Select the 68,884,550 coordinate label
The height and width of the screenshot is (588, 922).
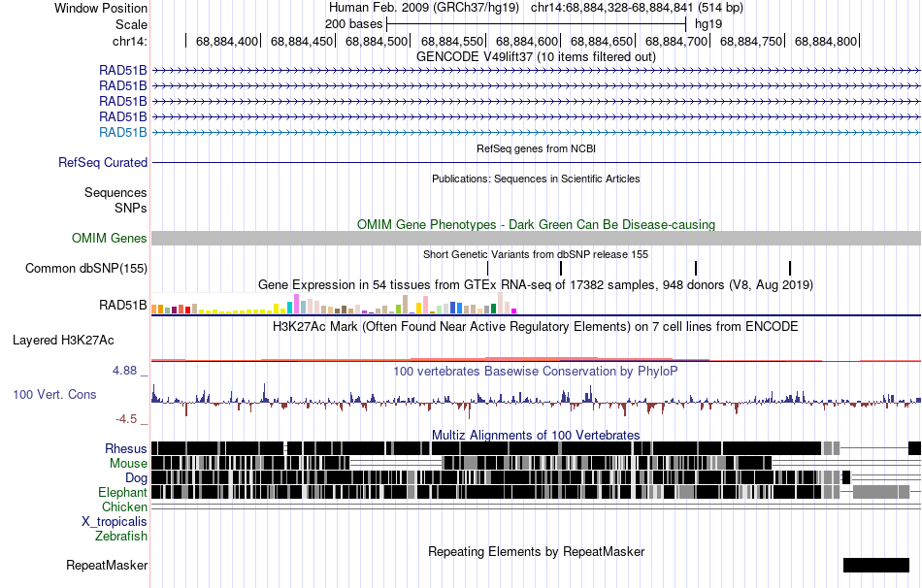coord(451,41)
